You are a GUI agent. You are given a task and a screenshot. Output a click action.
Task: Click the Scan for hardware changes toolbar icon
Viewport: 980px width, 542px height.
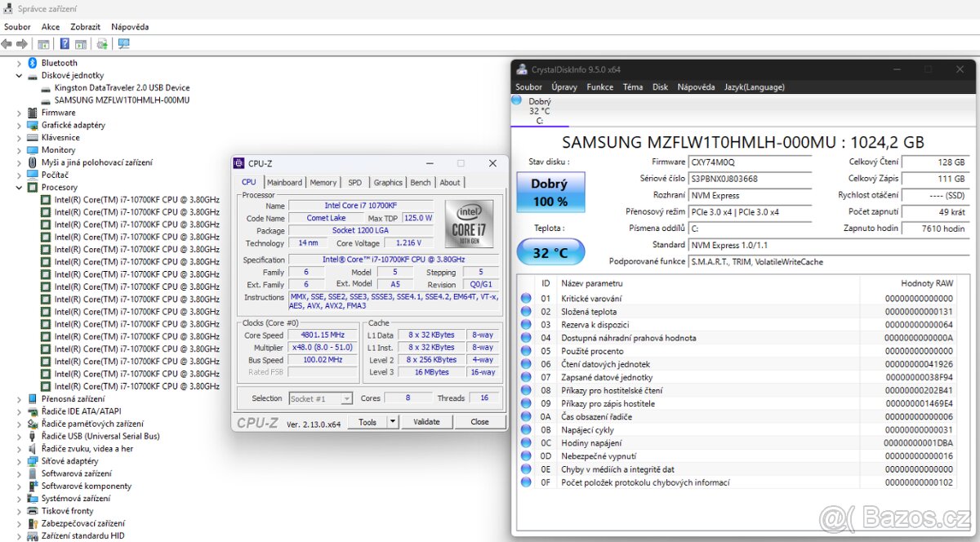pos(101,43)
